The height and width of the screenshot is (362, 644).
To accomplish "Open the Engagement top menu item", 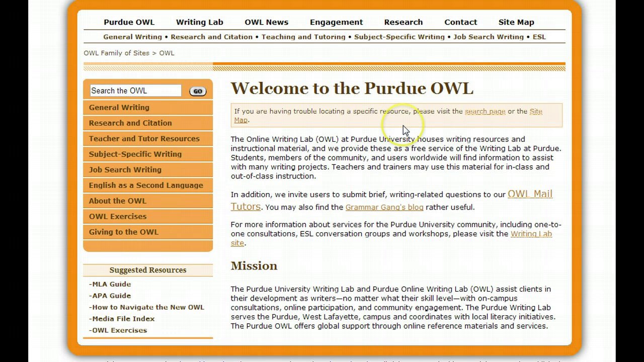I will 336,22.
